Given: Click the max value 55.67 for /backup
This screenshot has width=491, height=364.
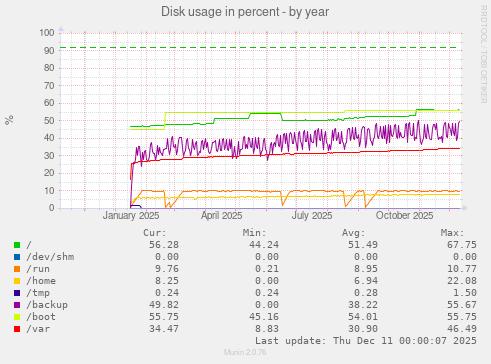Looking at the screenshot, I should point(462,305).
